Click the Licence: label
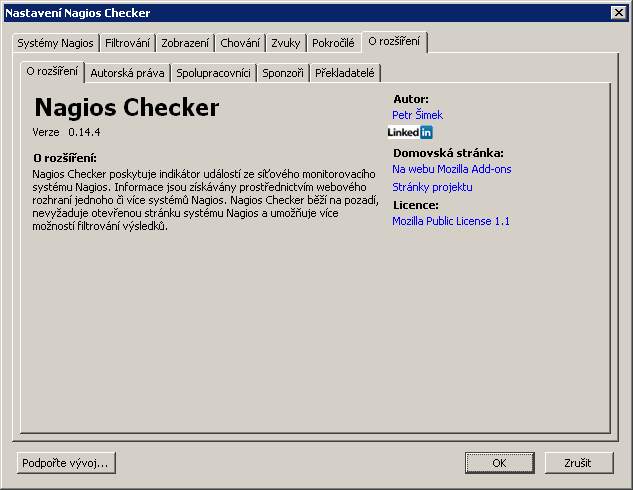The height and width of the screenshot is (490, 633). click(416, 205)
